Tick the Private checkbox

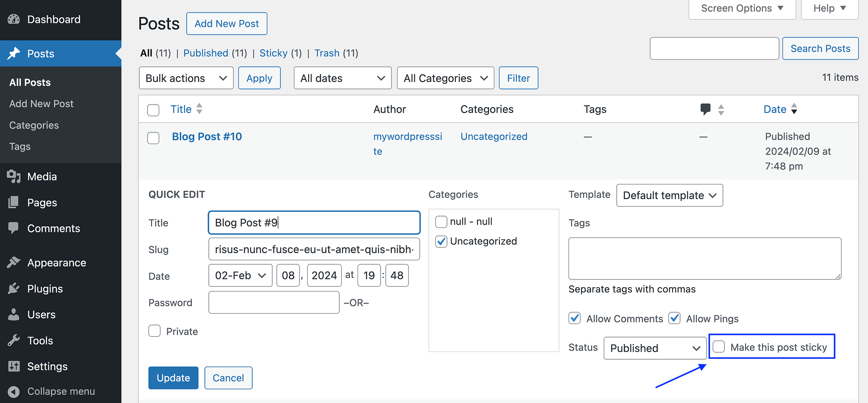155,331
